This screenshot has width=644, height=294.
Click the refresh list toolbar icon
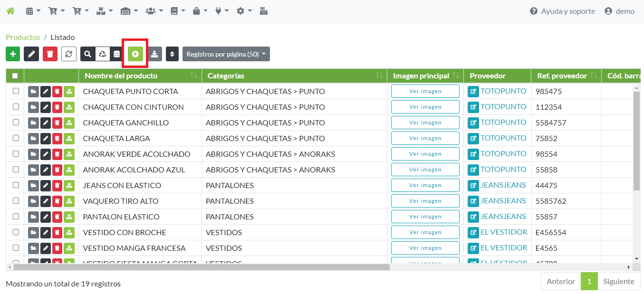(x=69, y=54)
